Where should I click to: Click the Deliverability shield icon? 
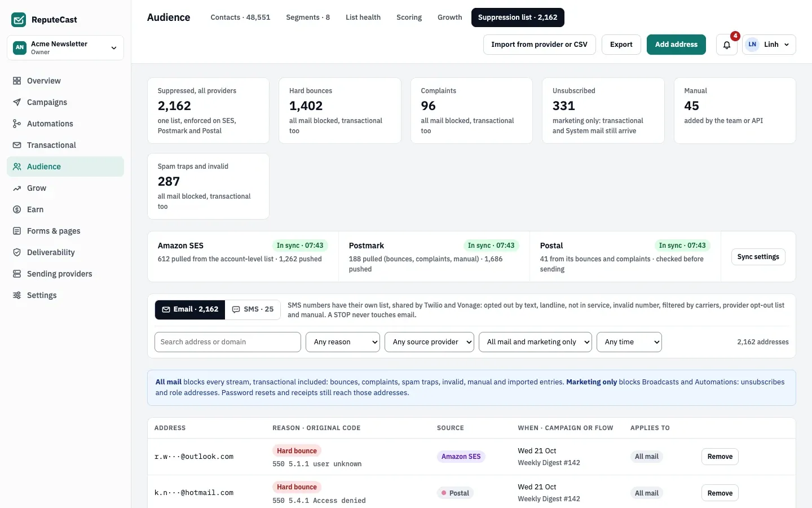click(17, 252)
